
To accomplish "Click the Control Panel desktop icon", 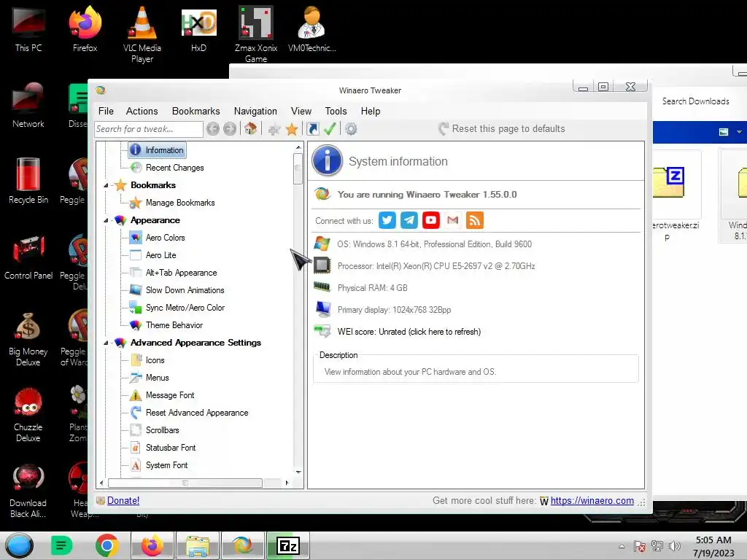I will pos(28,257).
